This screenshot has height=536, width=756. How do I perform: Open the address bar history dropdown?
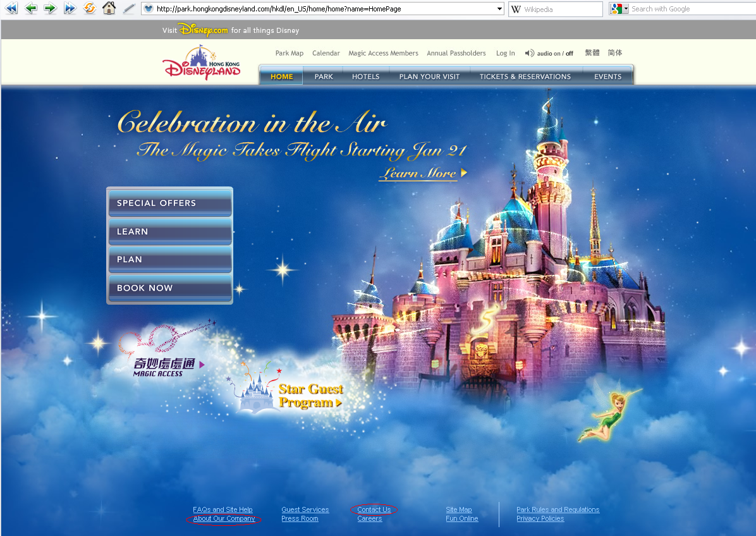tap(499, 9)
